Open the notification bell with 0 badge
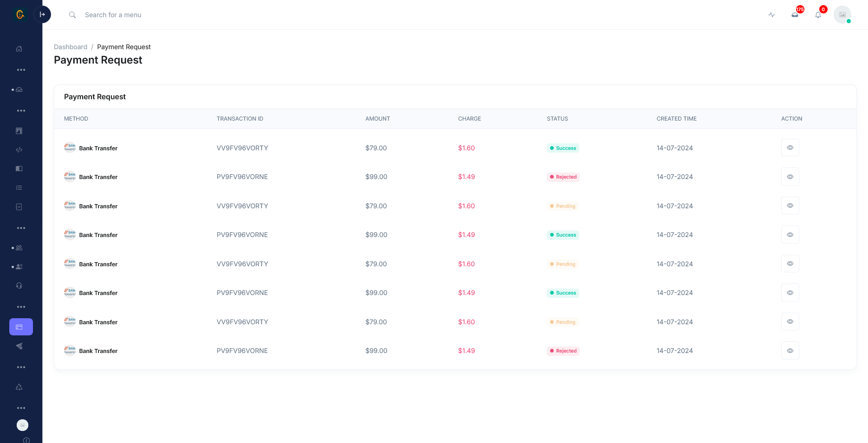 [x=818, y=15]
